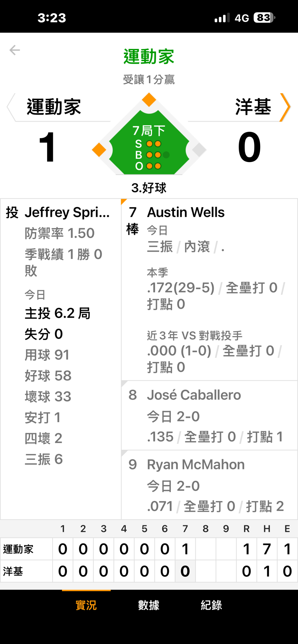Viewport: 298px width, 644px height.
Task: Tap the green 運動家 title
Action: coord(149,57)
